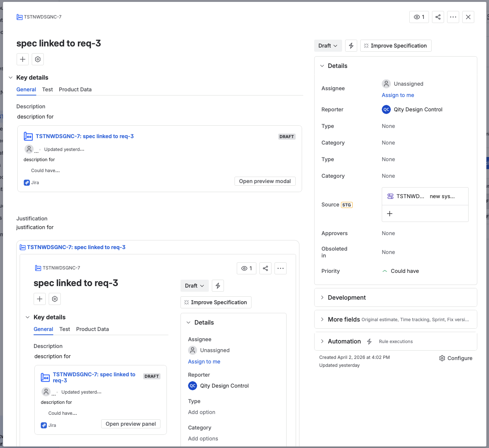Click the avatar icon in first smart card
Viewport: 489px width, 448px height.
click(x=29, y=149)
